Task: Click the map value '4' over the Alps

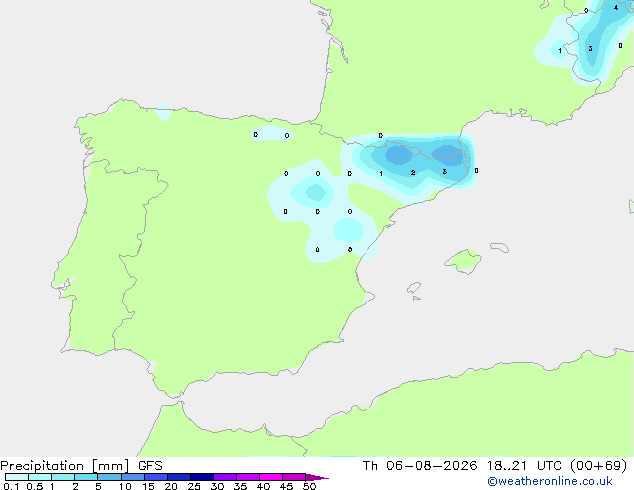Action: pos(616,7)
